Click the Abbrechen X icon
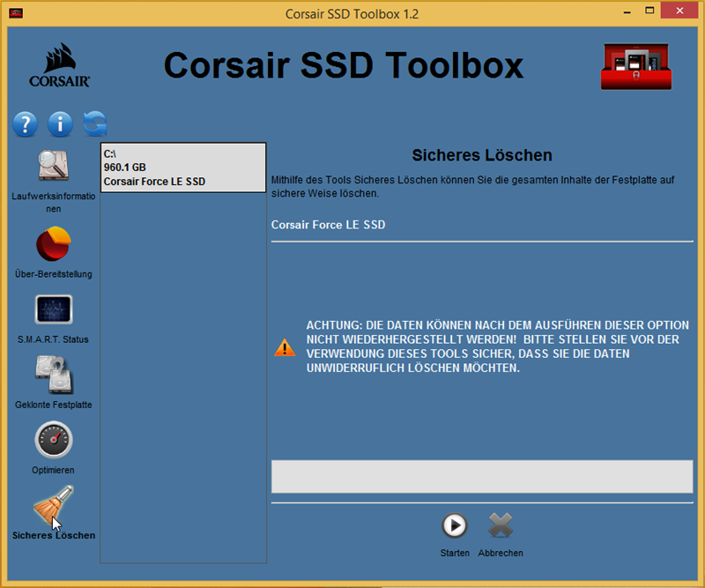This screenshot has width=705, height=588. [x=501, y=525]
